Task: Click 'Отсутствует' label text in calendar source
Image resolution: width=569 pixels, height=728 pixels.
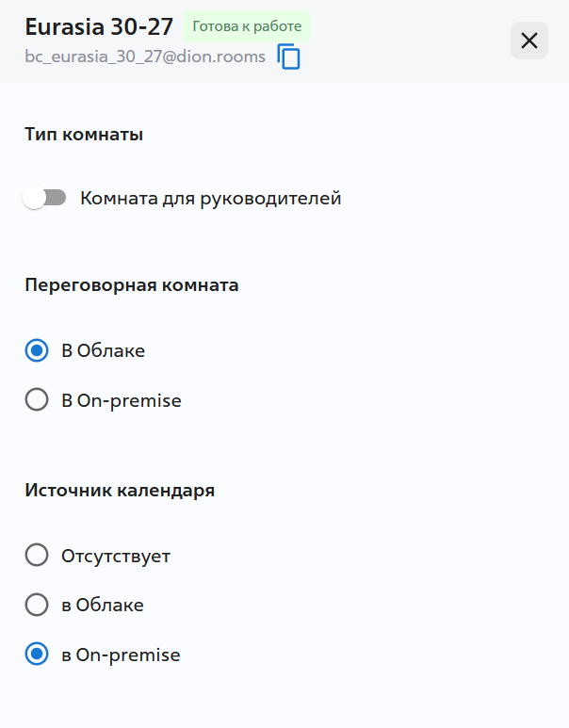Action: click(116, 555)
